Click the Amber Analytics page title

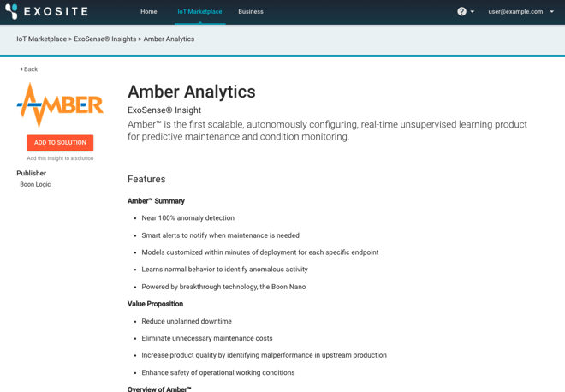pos(192,92)
